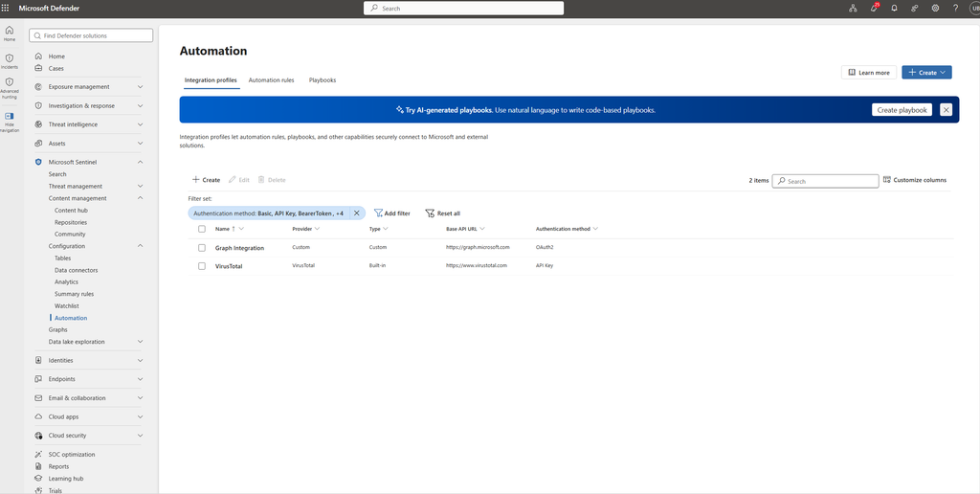
Task: Remove the Authentication method filter with X
Action: 357,213
